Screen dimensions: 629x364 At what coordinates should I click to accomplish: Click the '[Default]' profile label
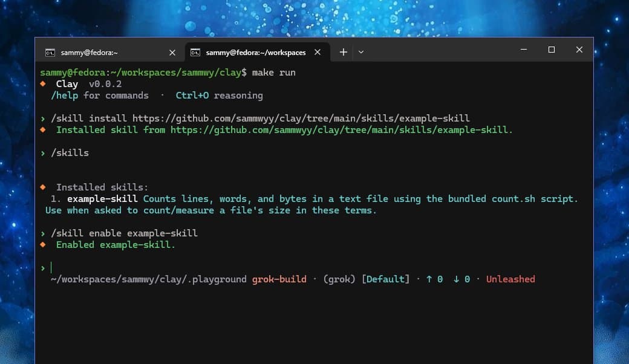coord(385,279)
